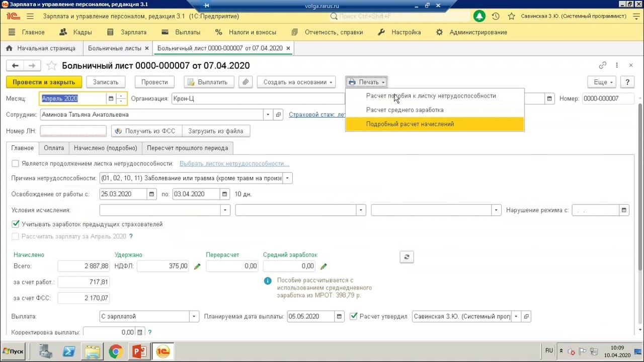Click the Пуск start button
Image resolution: width=644 pixels, height=362 pixels.
pos(14,351)
